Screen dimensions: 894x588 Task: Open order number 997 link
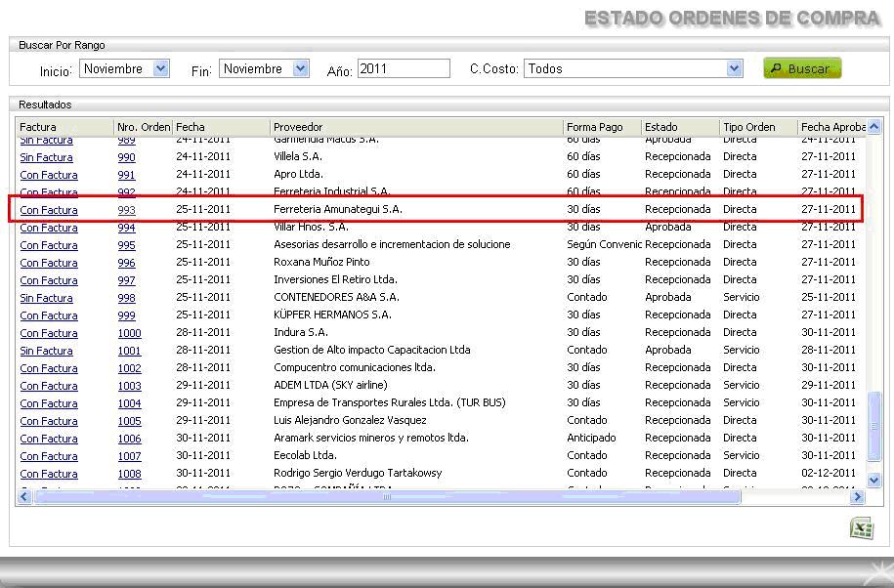point(127,281)
